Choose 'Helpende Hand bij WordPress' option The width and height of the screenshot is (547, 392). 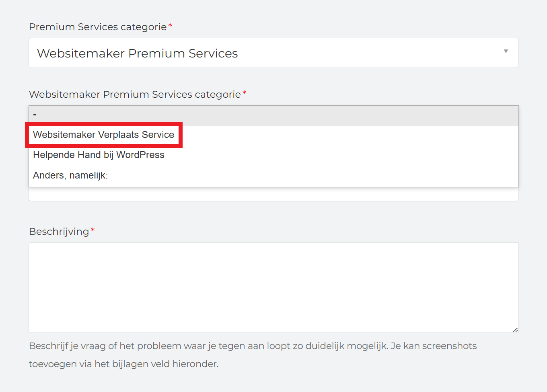point(98,155)
